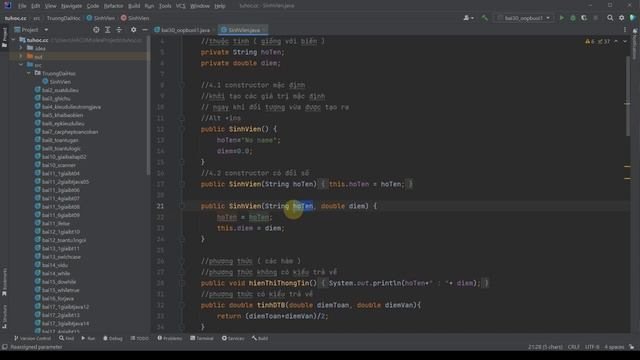Expand the out folder in the project tree
The image size is (640, 360).
[21, 56]
